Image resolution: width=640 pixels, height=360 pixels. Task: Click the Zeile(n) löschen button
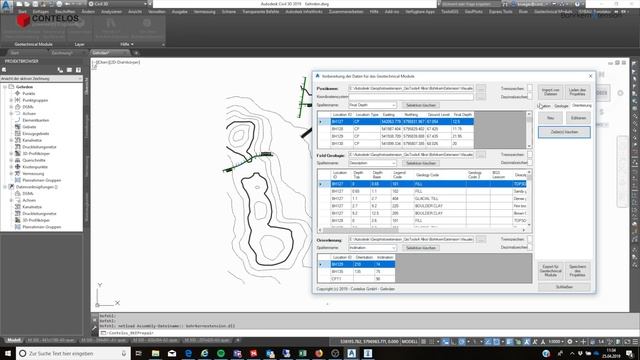click(x=564, y=132)
